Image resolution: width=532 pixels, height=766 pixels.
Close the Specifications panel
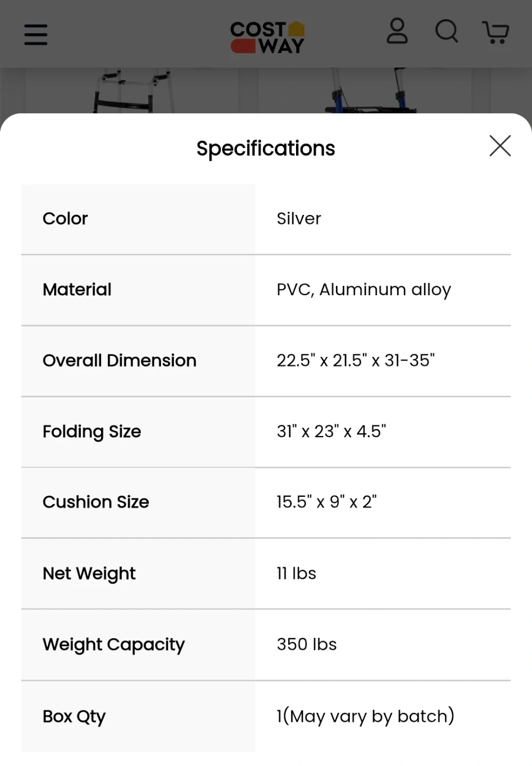(500, 146)
